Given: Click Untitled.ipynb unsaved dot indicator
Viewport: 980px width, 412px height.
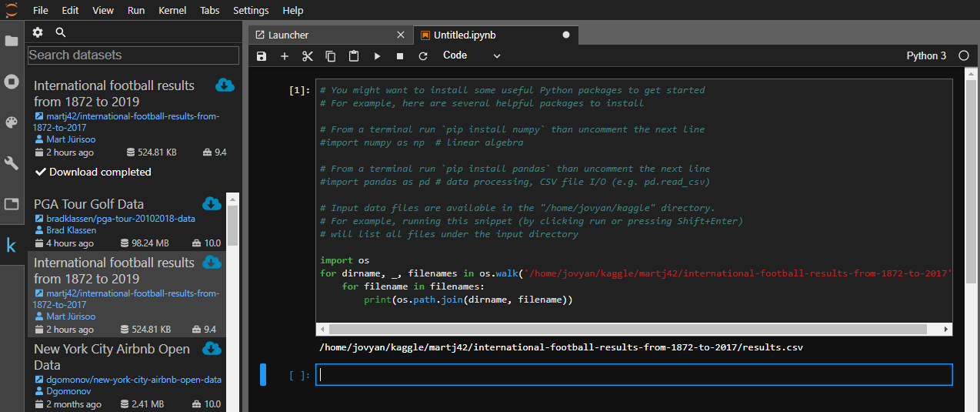Looking at the screenshot, I should pyautogui.click(x=566, y=35).
